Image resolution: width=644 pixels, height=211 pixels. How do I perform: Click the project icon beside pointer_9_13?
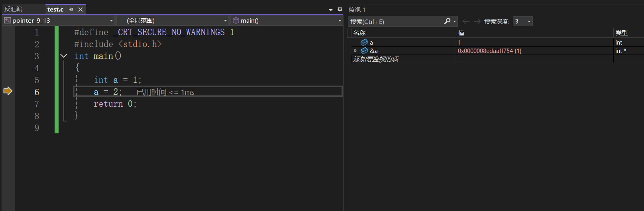pos(8,20)
